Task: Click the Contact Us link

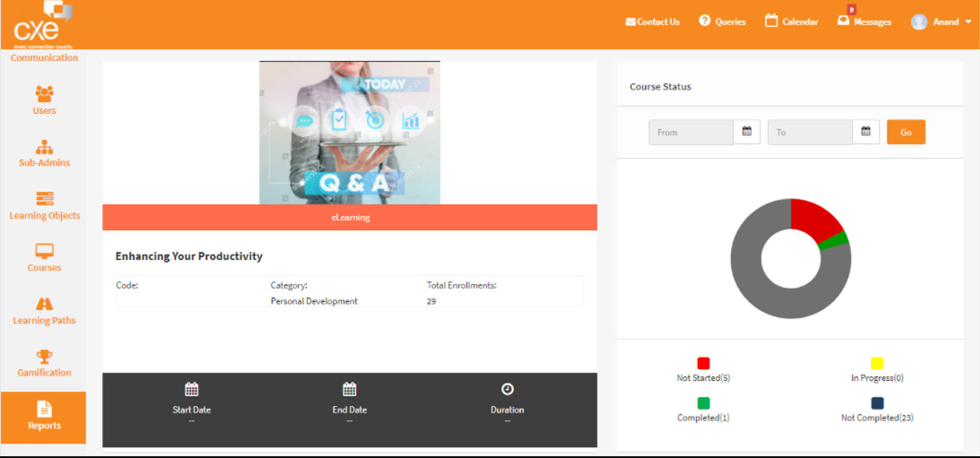Action: (x=652, y=22)
